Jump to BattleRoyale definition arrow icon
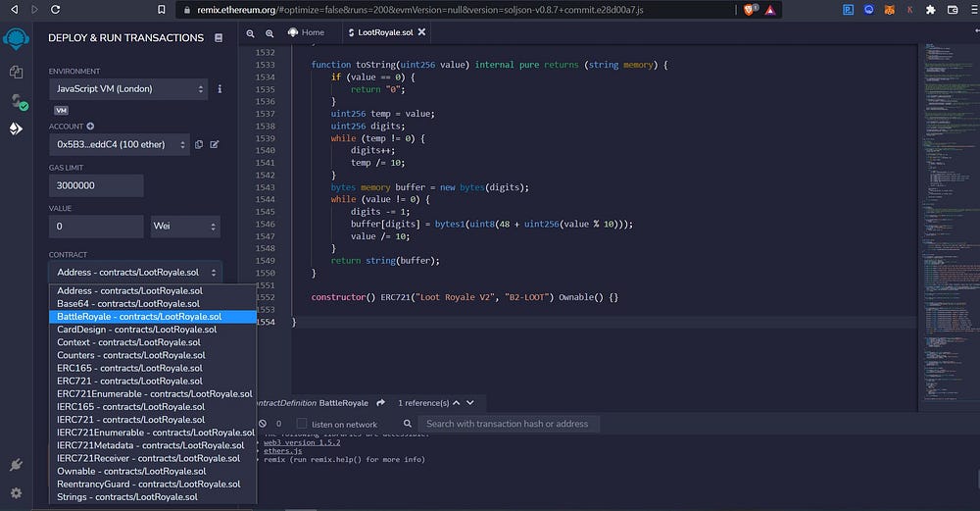Viewport: 980px width, 511px height. tap(380, 403)
